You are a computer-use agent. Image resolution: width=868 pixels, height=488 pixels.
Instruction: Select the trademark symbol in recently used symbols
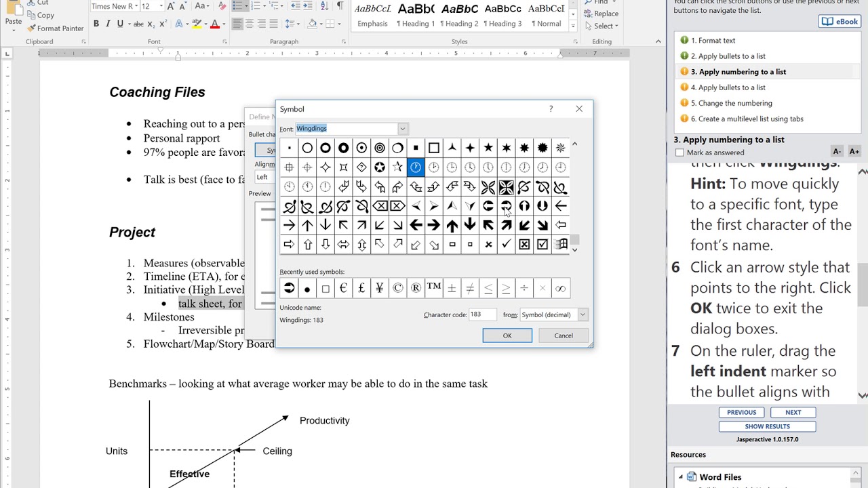click(x=433, y=288)
